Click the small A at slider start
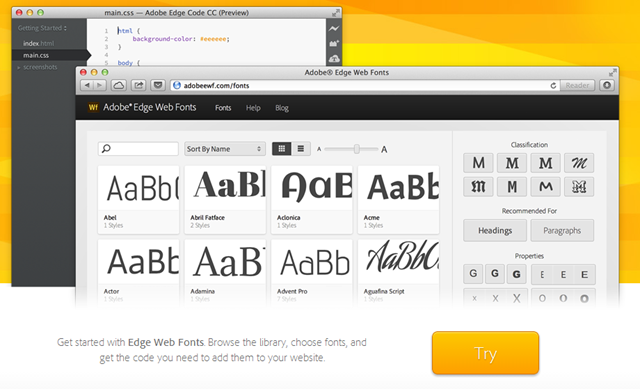This screenshot has width=640, height=389. point(319,149)
